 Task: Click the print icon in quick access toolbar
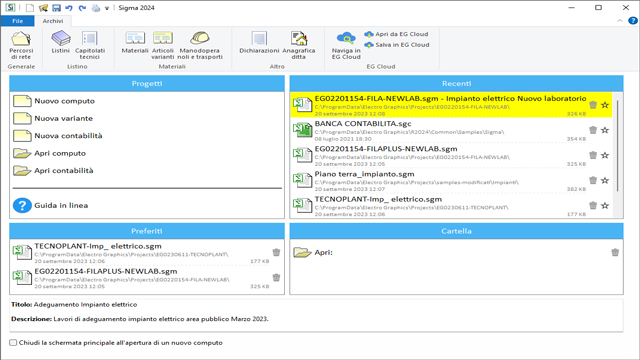(x=96, y=8)
